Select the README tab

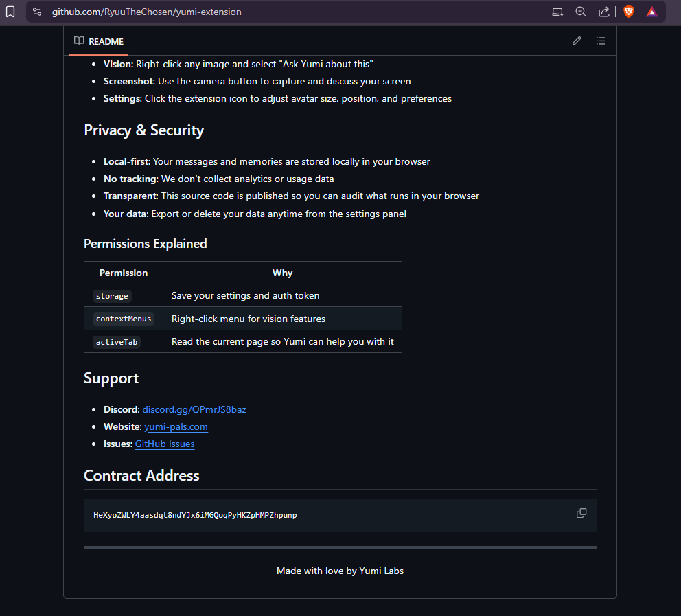pos(99,41)
